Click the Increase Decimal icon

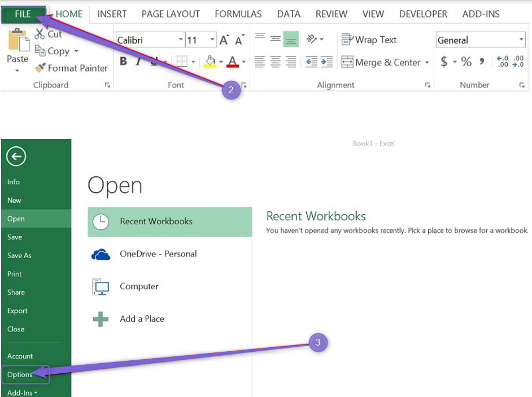tap(502, 62)
